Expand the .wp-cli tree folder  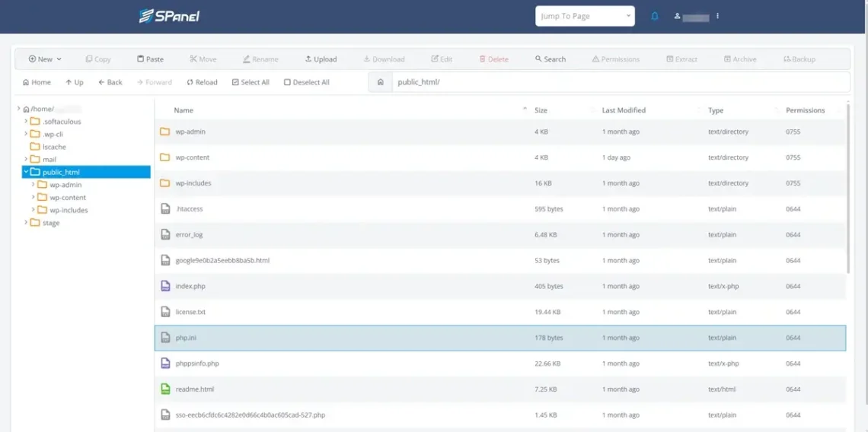(25, 134)
